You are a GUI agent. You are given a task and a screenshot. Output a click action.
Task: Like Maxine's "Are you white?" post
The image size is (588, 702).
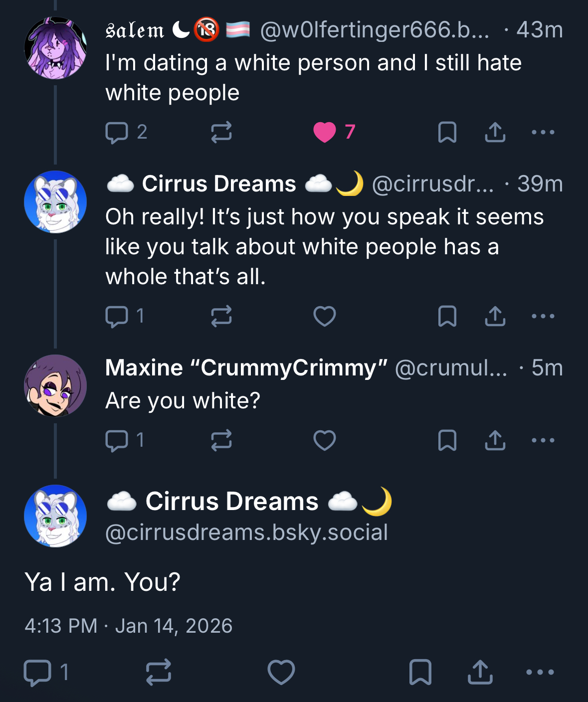[x=325, y=441]
